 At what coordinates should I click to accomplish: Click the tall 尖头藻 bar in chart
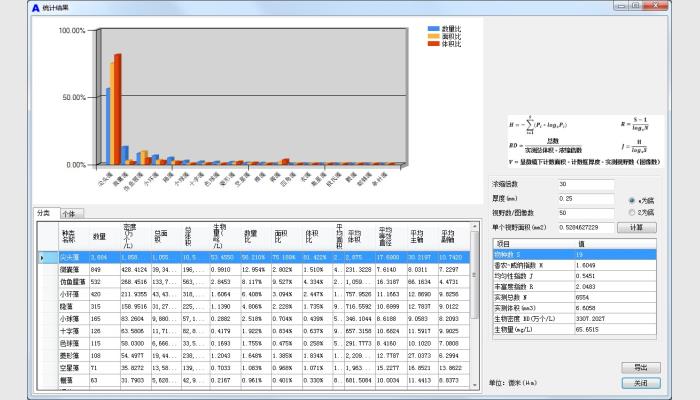(117, 110)
